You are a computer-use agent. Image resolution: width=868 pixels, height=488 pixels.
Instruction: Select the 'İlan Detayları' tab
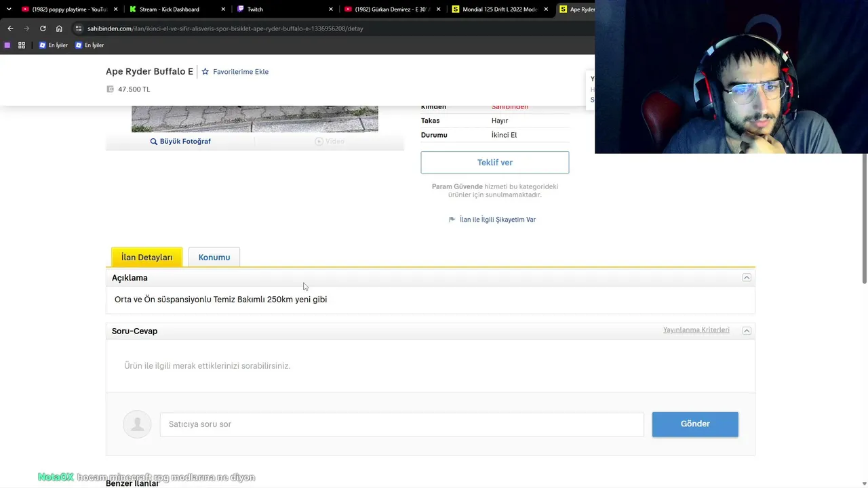[x=147, y=258]
